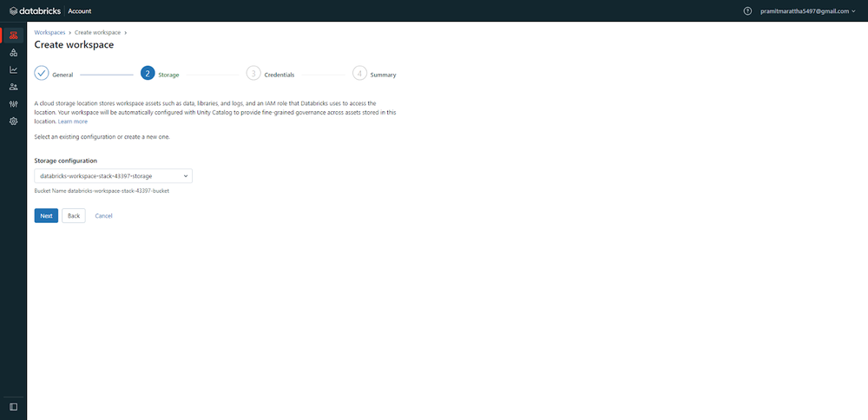The image size is (868, 420).
Task: Expand the user account email menu
Action: [807, 10]
